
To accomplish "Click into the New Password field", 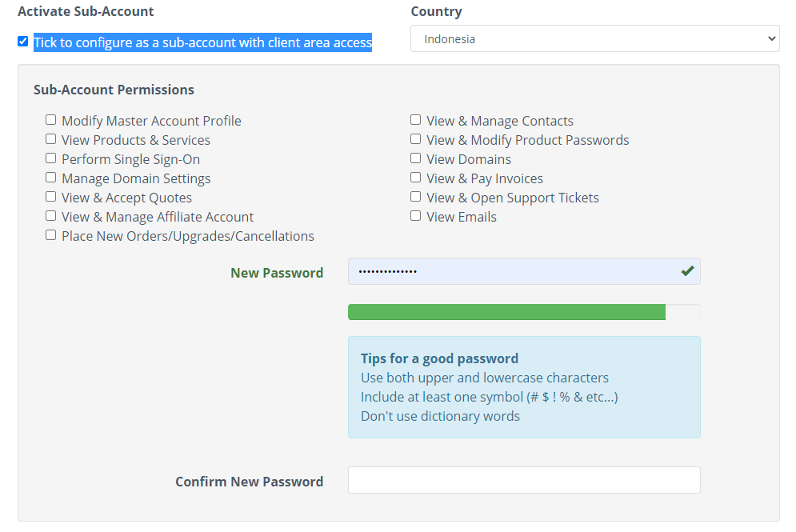I will point(512,271).
